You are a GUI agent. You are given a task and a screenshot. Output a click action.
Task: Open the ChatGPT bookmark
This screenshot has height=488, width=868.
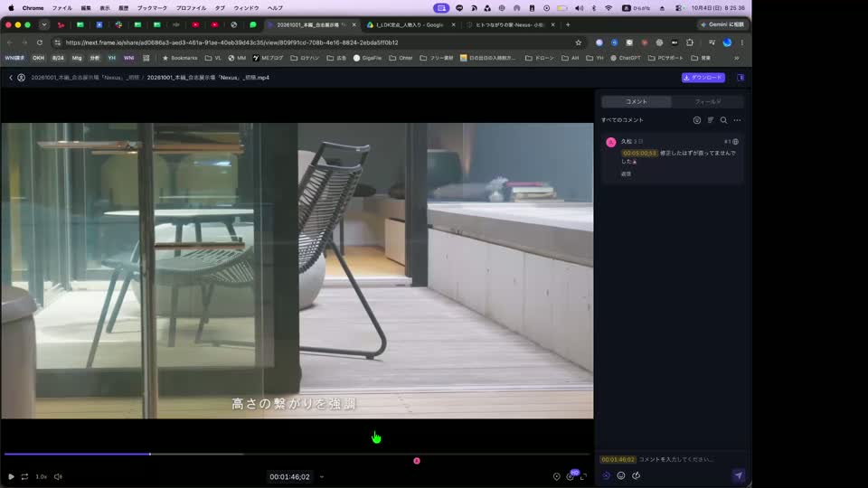click(x=626, y=58)
